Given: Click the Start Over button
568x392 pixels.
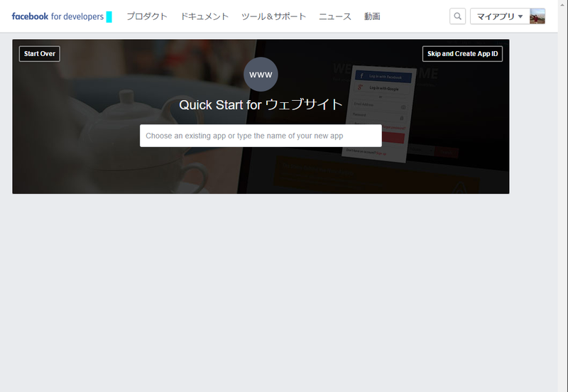Looking at the screenshot, I should [x=40, y=54].
